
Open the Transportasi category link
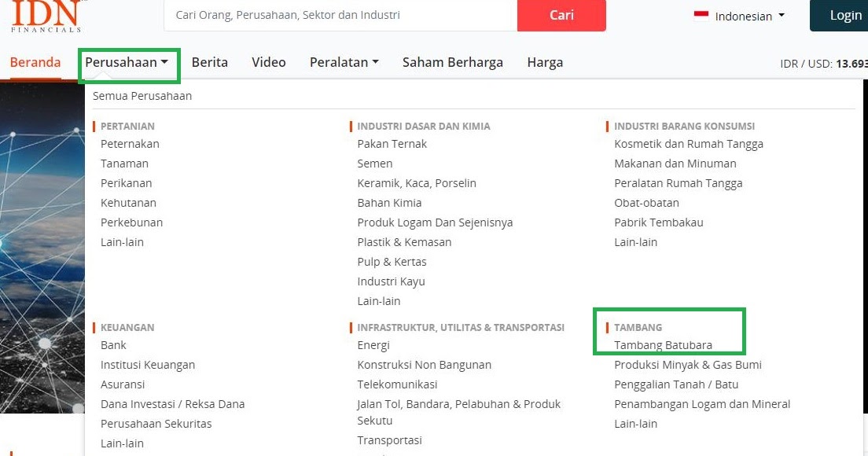coord(389,440)
